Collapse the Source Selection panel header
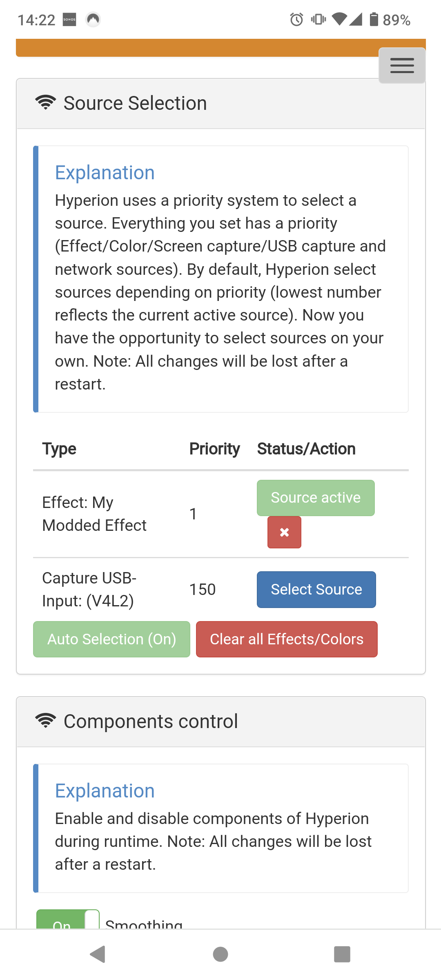Viewport: 441px width, 980px height. click(135, 102)
